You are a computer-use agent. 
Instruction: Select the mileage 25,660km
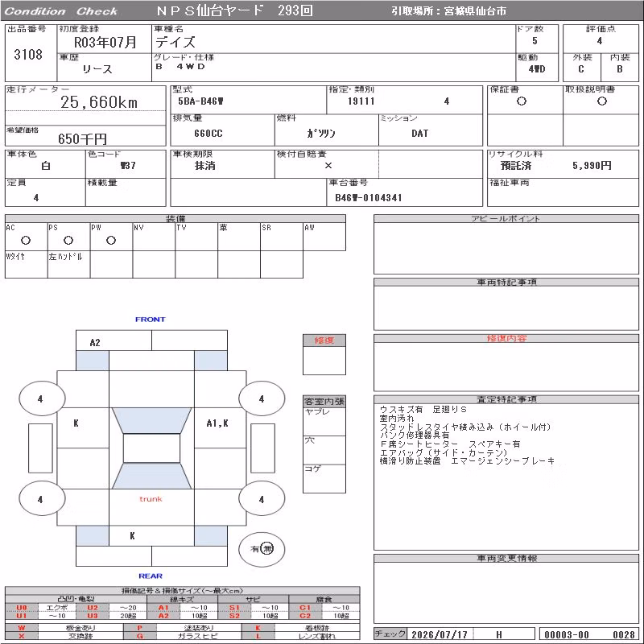tap(99, 102)
